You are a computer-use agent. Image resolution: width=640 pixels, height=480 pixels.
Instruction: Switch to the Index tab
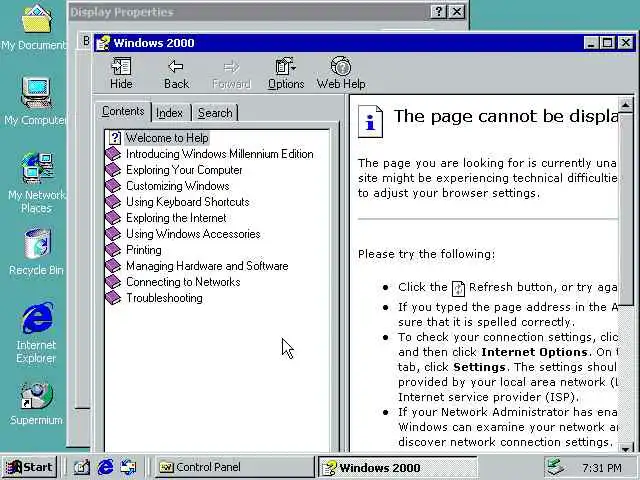tap(169, 113)
